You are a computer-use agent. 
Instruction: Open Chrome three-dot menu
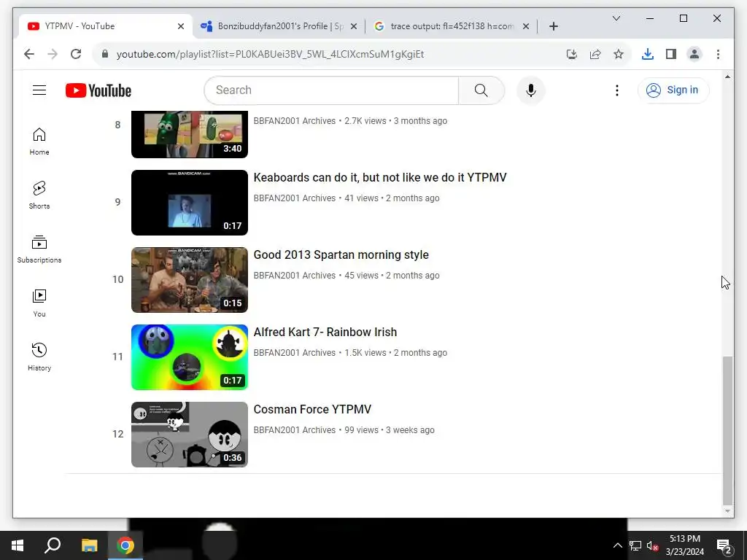[718, 54]
